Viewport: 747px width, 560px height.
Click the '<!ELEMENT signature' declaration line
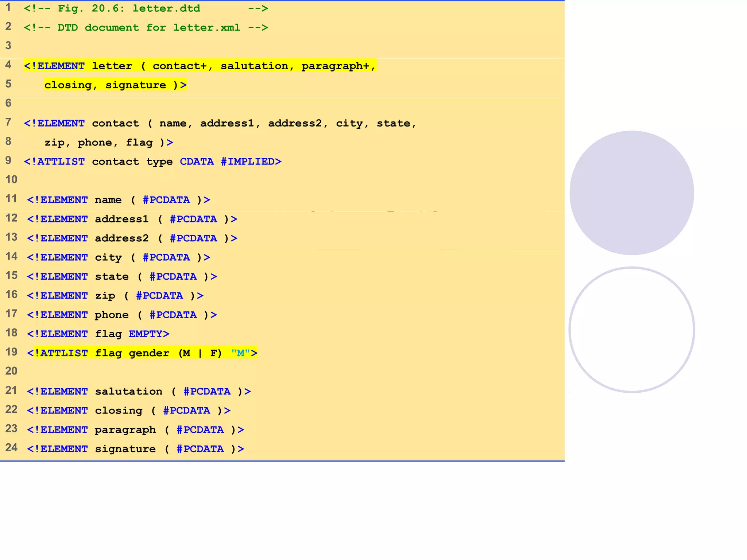point(135,449)
